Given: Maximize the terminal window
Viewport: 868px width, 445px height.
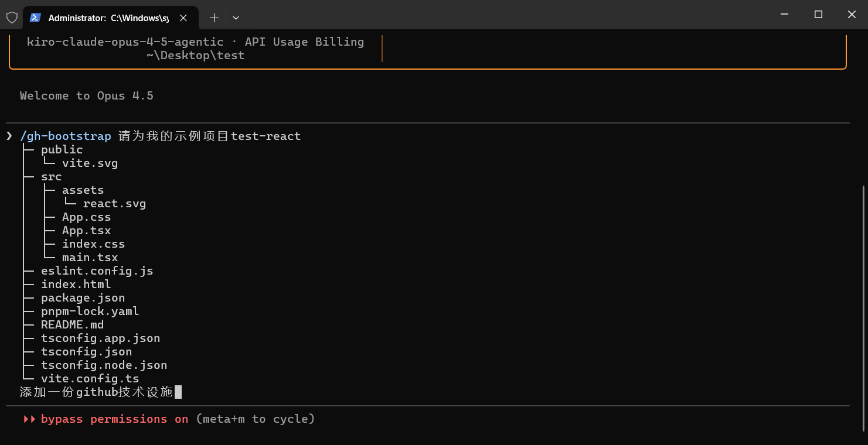Looking at the screenshot, I should tap(818, 15).
